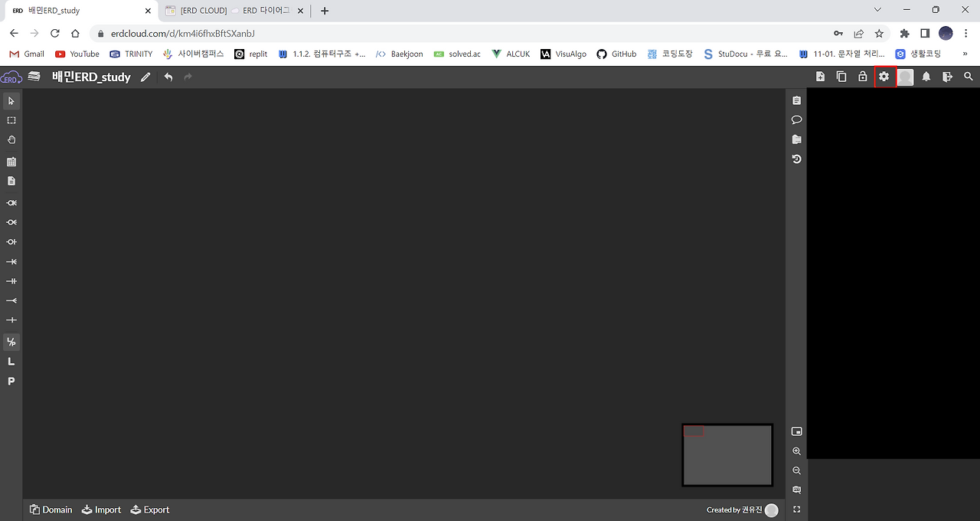
Task: Open the folder archive panel icon
Action: pyautogui.click(x=797, y=139)
